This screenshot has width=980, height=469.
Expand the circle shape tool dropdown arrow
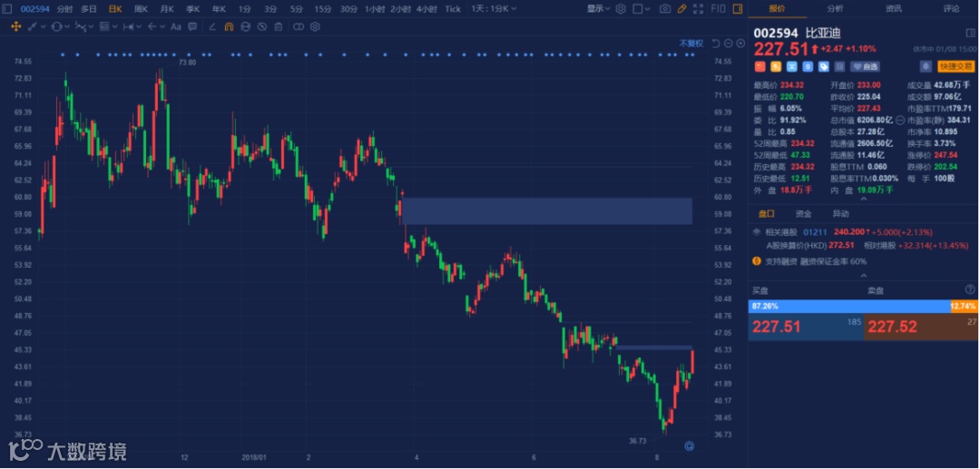(67, 27)
